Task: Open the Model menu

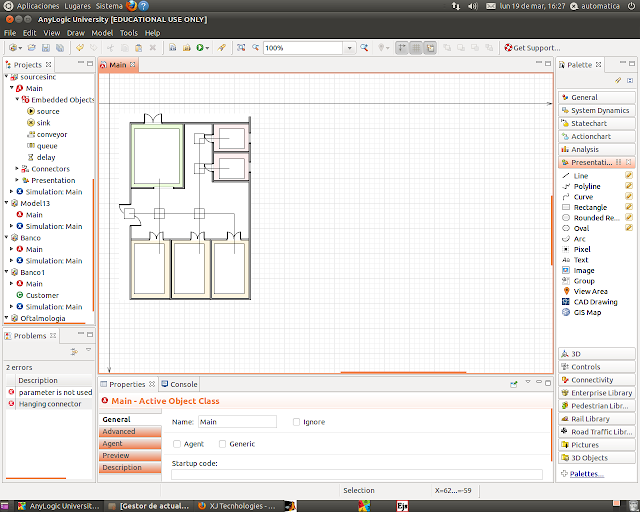Action: point(102,33)
